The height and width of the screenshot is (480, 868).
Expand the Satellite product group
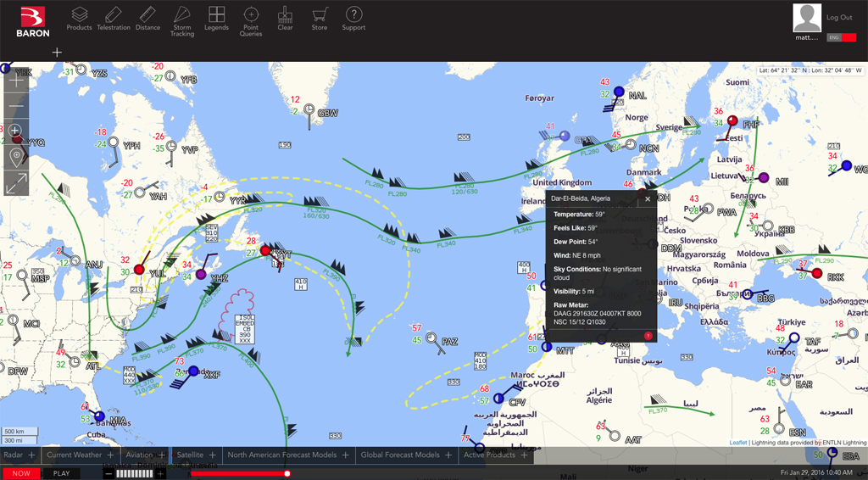(x=212, y=455)
